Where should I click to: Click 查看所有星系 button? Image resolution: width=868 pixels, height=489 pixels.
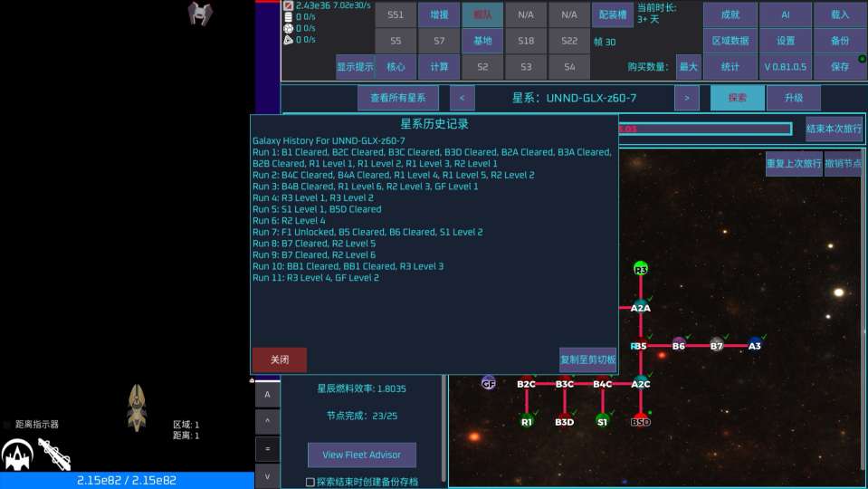(398, 98)
